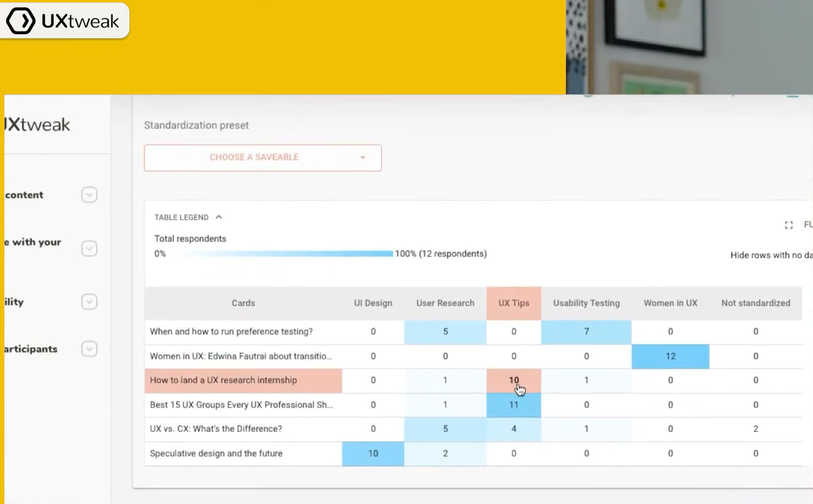Click the cell showing 11 under UX Tips
This screenshot has width=813, height=504.
coord(514,405)
